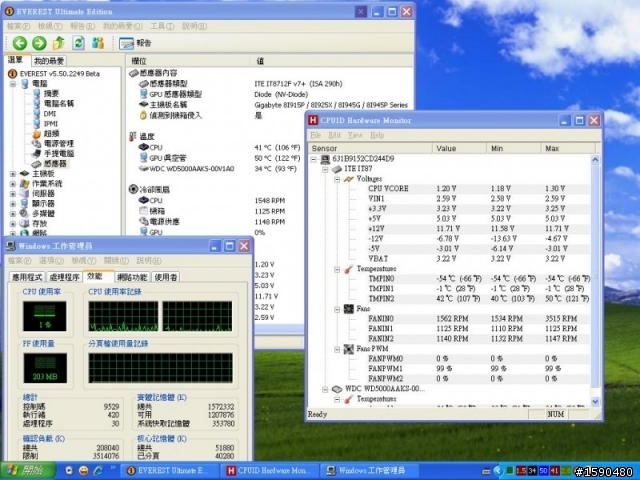Switch to 網路功能 tab in Task Manager
640x480 pixels.
click(x=132, y=278)
